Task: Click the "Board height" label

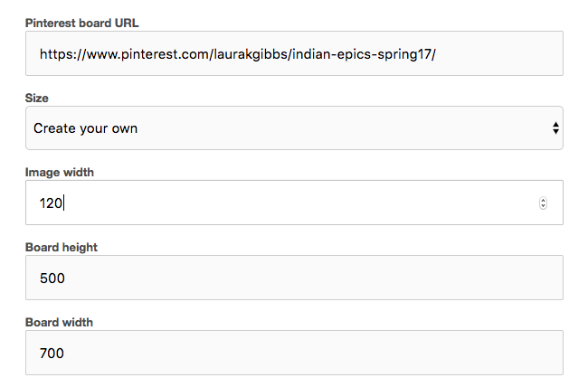Action: point(62,247)
